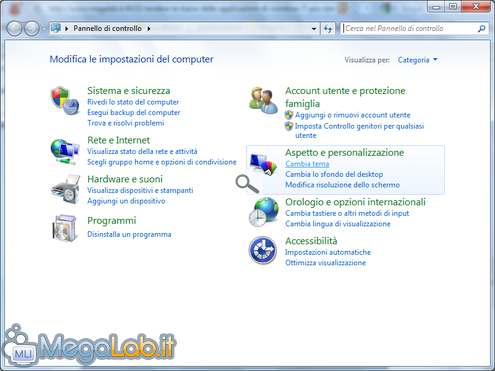Open the Categoria view dropdown
This screenshot has width=495, height=371.
417,60
